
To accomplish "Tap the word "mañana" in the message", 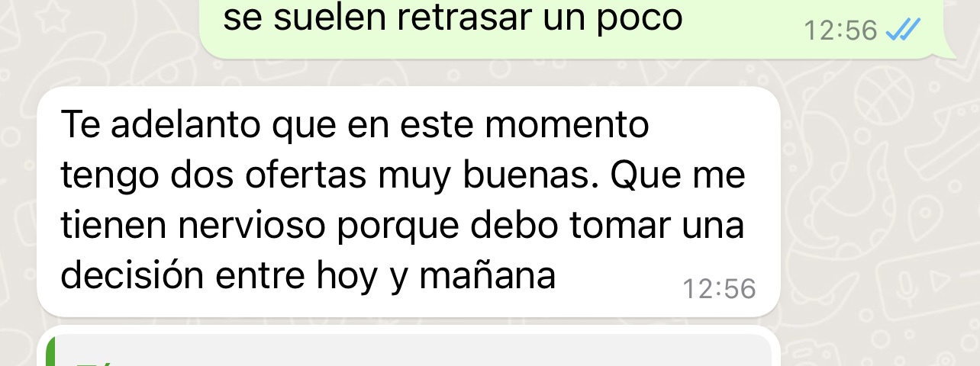I will [x=487, y=277].
